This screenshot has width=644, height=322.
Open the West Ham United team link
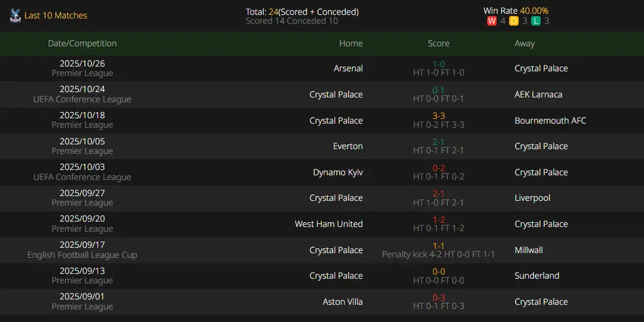pos(329,224)
